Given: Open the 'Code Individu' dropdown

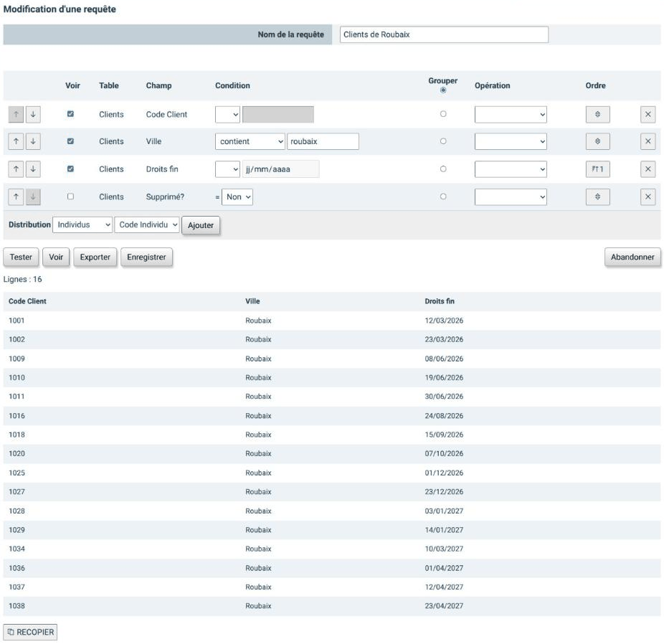Looking at the screenshot, I should pos(147,225).
